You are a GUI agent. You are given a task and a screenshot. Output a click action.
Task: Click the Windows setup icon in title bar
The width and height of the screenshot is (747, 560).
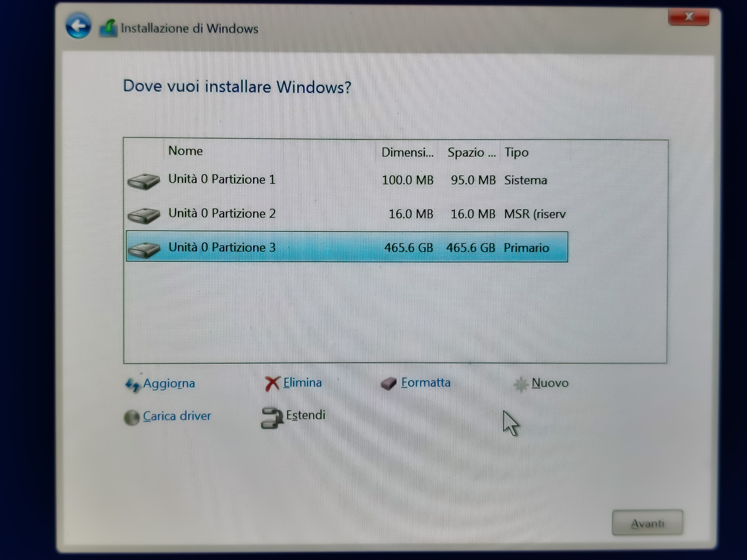click(x=108, y=28)
